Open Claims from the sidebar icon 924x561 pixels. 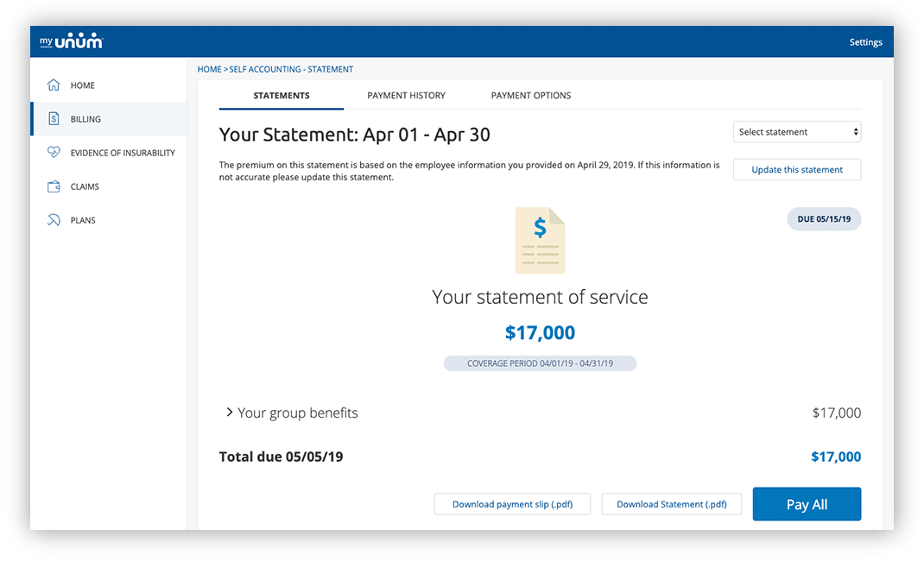click(x=54, y=186)
